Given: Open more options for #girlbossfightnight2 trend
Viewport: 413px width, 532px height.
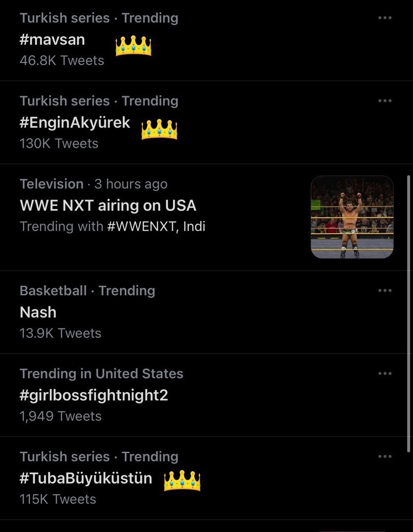Looking at the screenshot, I should coord(384,373).
